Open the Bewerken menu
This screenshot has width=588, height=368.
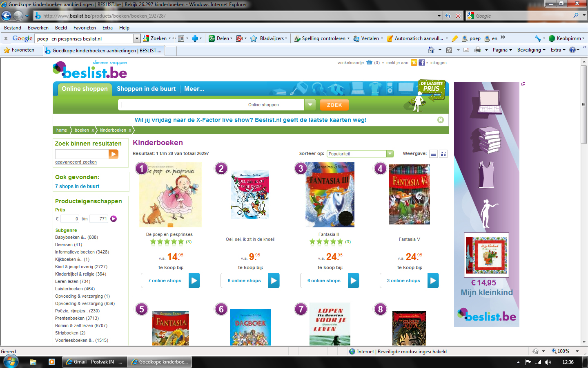click(38, 28)
